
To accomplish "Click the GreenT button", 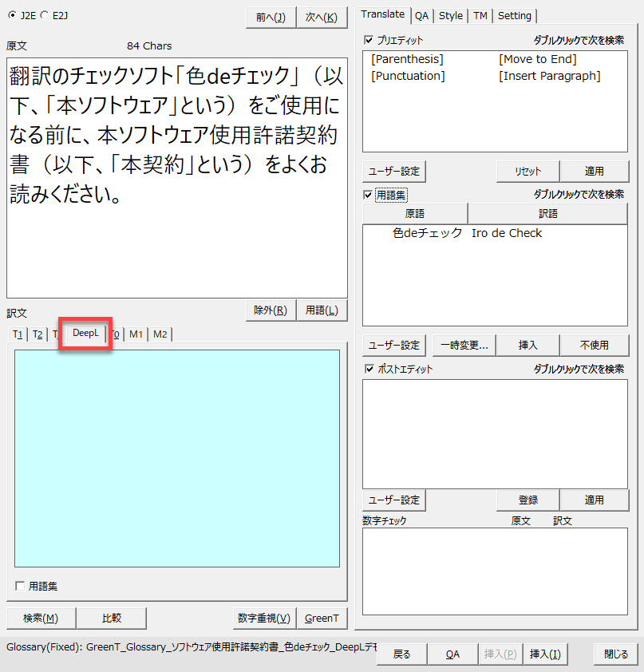I will 322,618.
